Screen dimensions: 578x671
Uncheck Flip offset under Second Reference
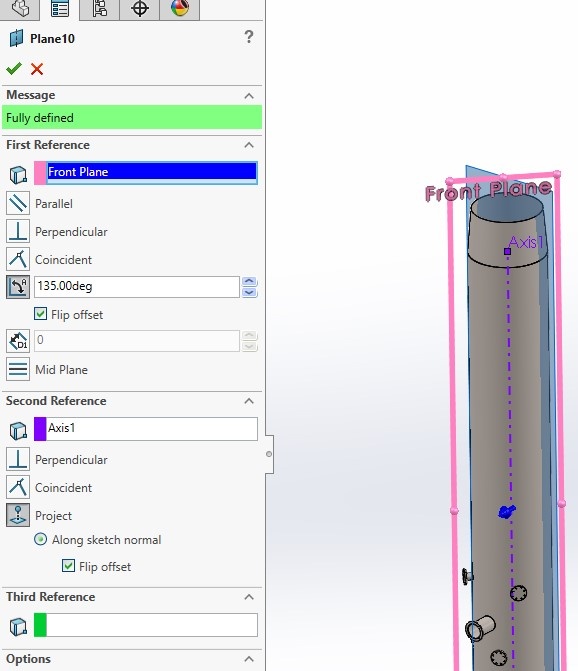(x=68, y=566)
